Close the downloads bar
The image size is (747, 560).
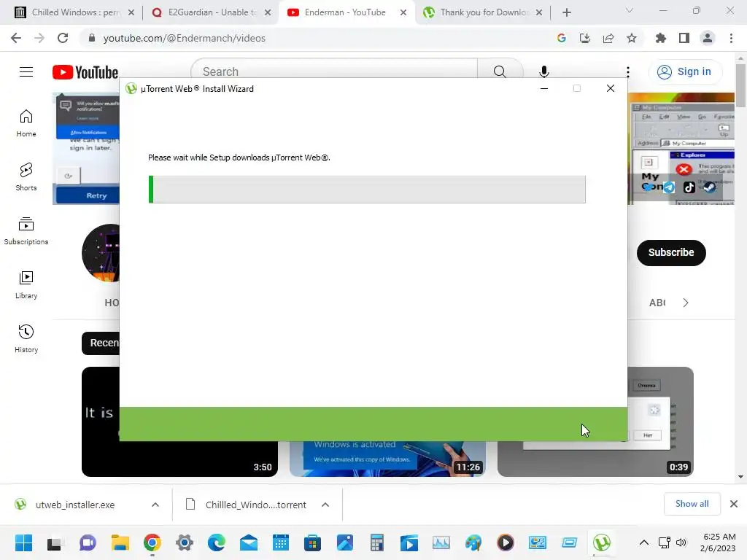click(x=734, y=504)
